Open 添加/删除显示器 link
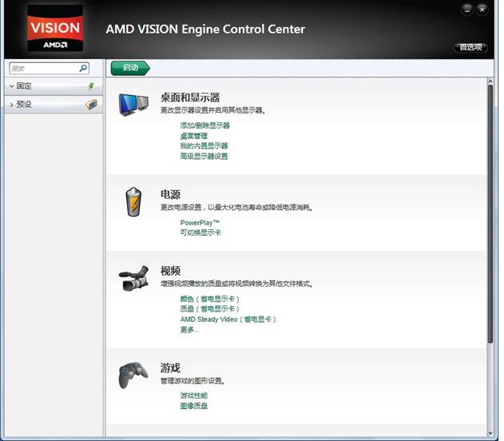This screenshot has width=504, height=441. [x=204, y=125]
